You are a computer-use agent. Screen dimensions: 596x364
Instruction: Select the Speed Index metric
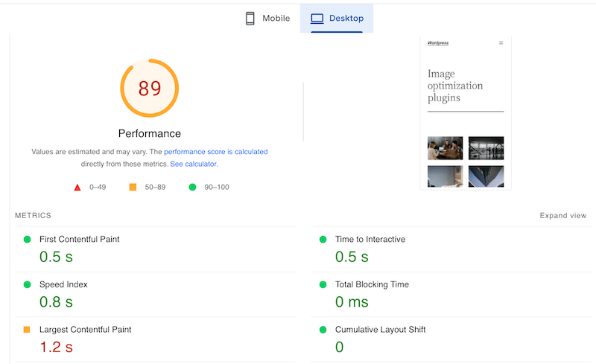[63, 284]
